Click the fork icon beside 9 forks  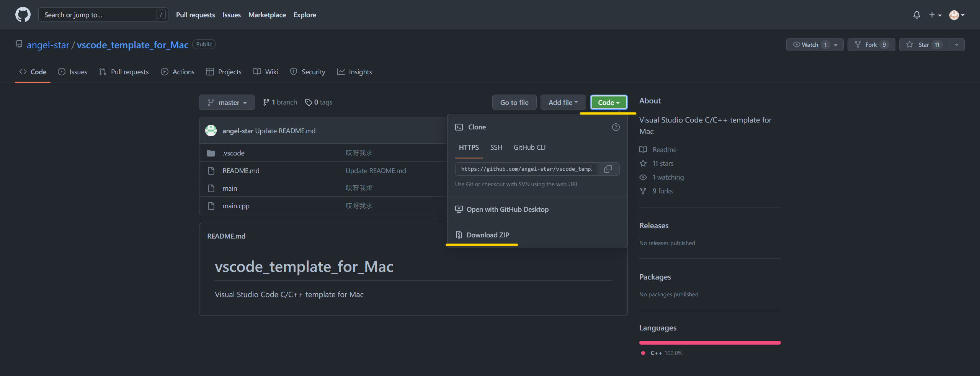point(644,191)
